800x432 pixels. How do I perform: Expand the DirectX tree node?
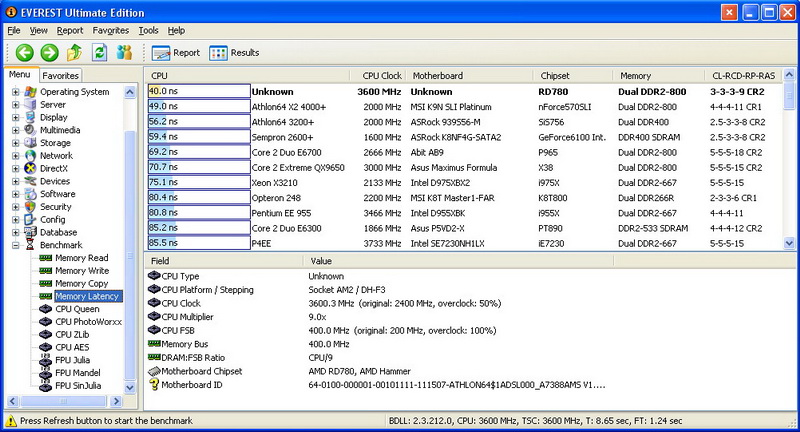(x=16, y=168)
